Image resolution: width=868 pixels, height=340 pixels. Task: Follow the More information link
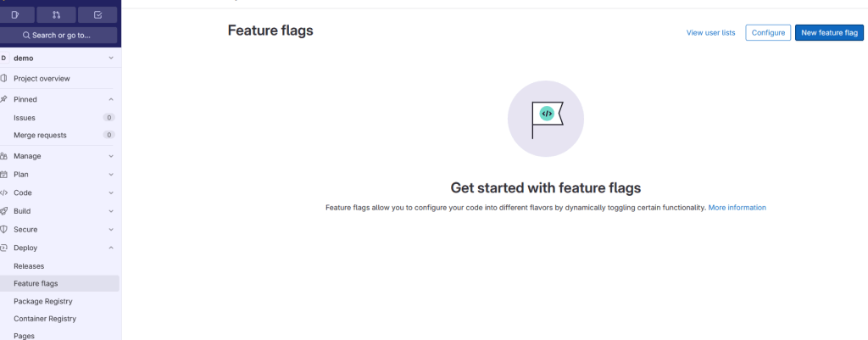[x=737, y=208]
